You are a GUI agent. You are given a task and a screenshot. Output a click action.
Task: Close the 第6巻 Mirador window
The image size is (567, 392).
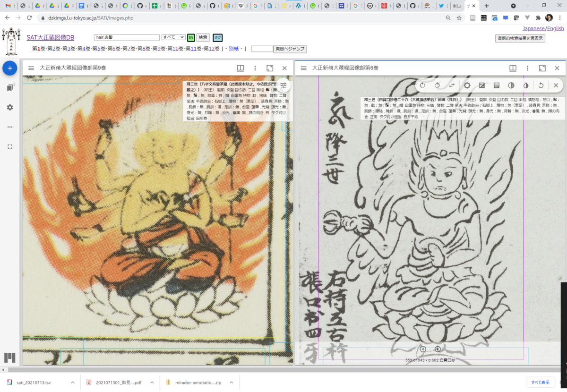click(557, 68)
